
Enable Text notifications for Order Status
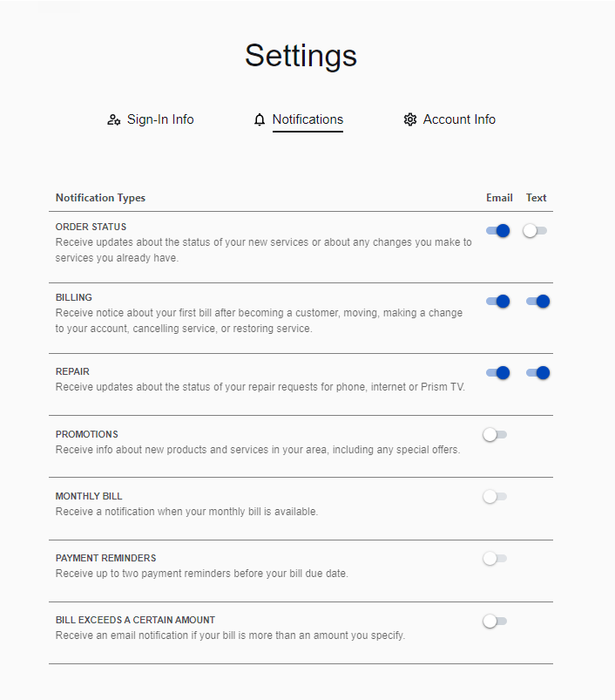(x=535, y=231)
